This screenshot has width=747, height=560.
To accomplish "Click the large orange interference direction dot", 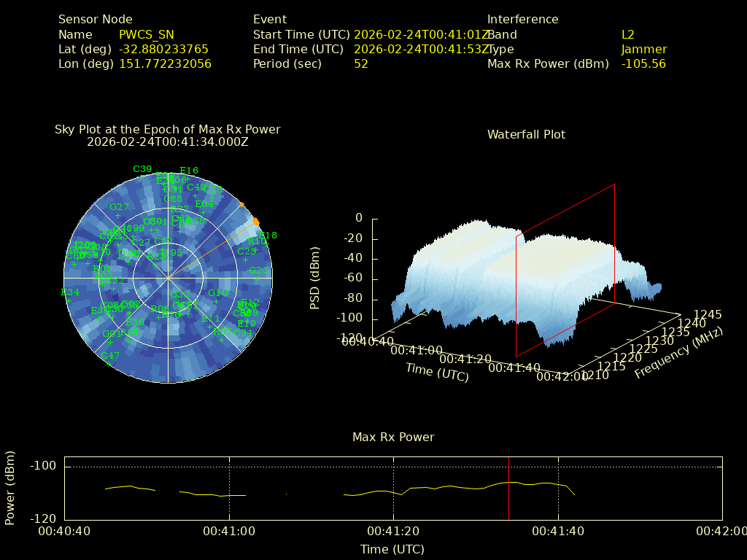I will click(x=256, y=222).
